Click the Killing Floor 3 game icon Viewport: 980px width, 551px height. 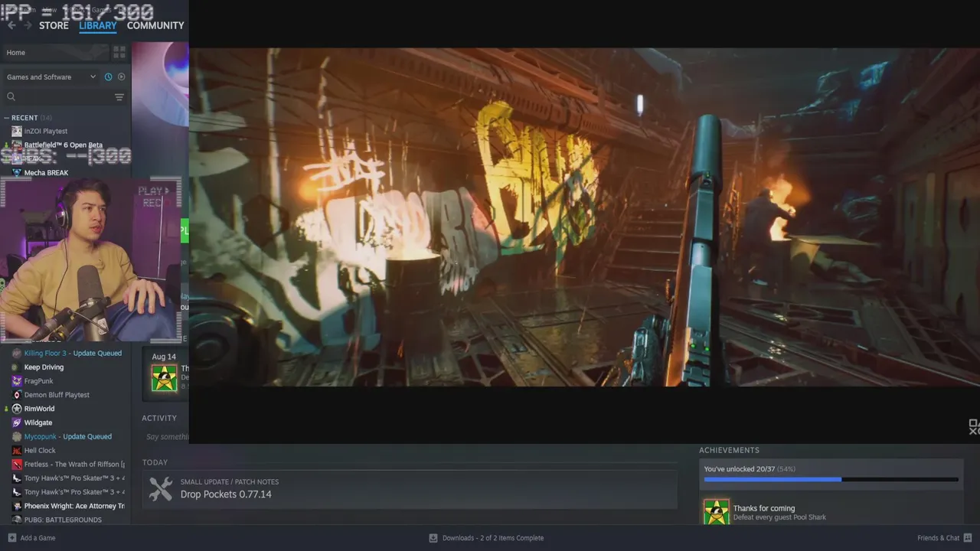pos(17,354)
